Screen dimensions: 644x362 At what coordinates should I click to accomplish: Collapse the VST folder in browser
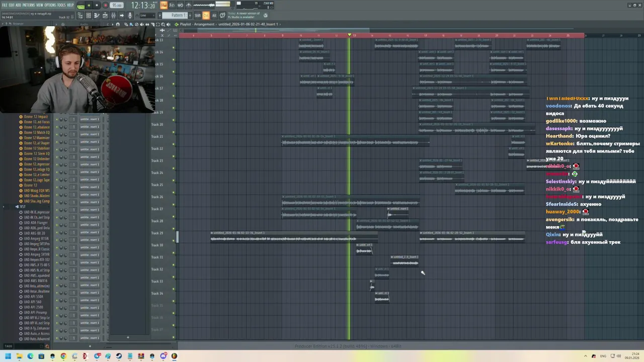coord(23,207)
